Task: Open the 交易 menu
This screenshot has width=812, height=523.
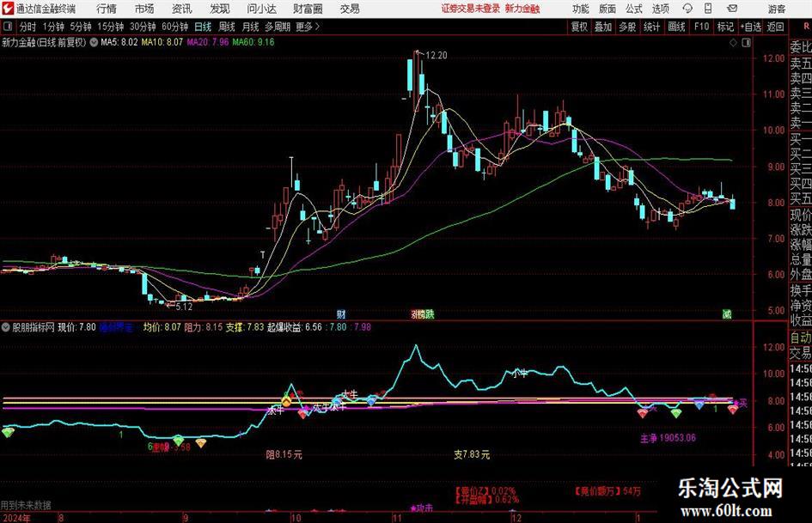Action: coord(350,9)
